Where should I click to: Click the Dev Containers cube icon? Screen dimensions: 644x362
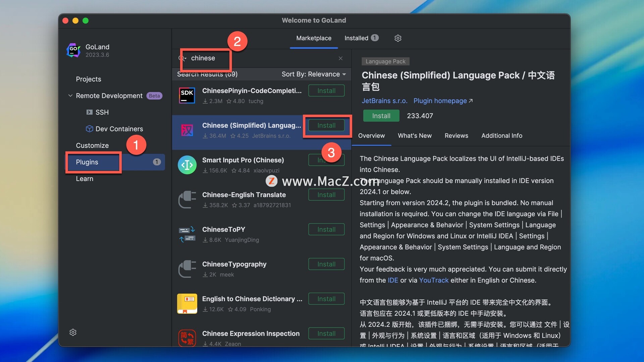(x=89, y=129)
